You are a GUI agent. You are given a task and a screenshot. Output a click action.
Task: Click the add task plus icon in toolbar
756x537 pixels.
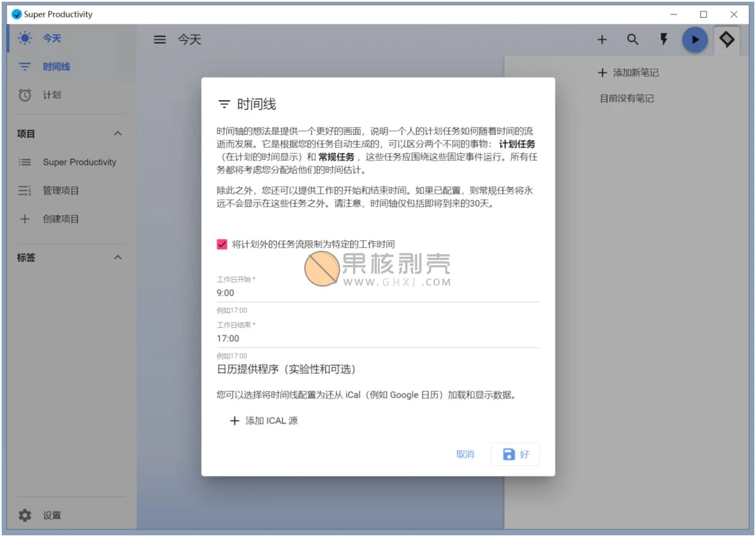[x=602, y=40]
